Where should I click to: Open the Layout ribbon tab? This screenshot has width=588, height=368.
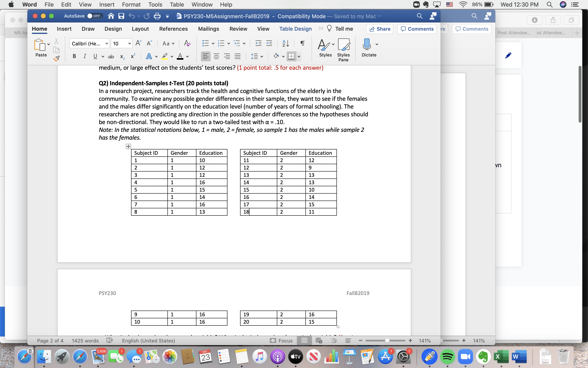(140, 29)
